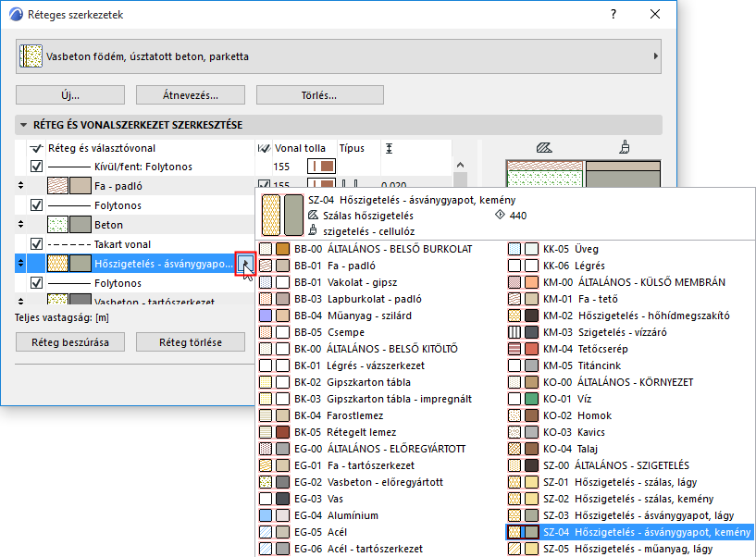Click scroll up arrow of layer list
Image resolution: width=756 pixels, height=557 pixels.
(461, 166)
